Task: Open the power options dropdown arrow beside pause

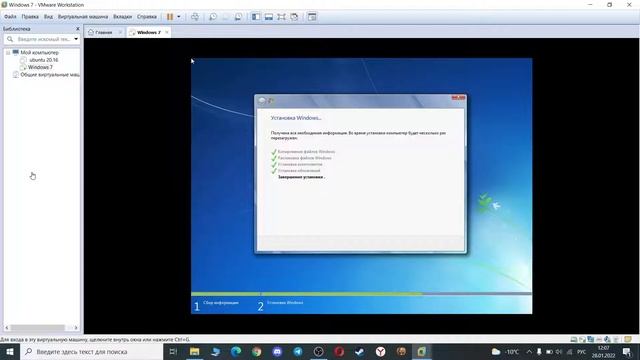Action: point(178,17)
